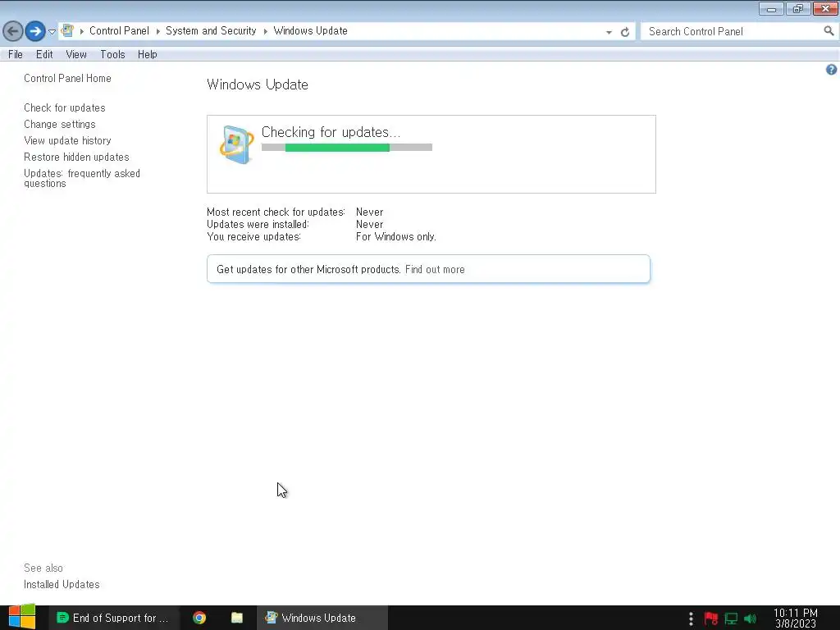Image resolution: width=840 pixels, height=630 pixels.
Task: Launch Google Chrome from the taskbar
Action: [199, 618]
